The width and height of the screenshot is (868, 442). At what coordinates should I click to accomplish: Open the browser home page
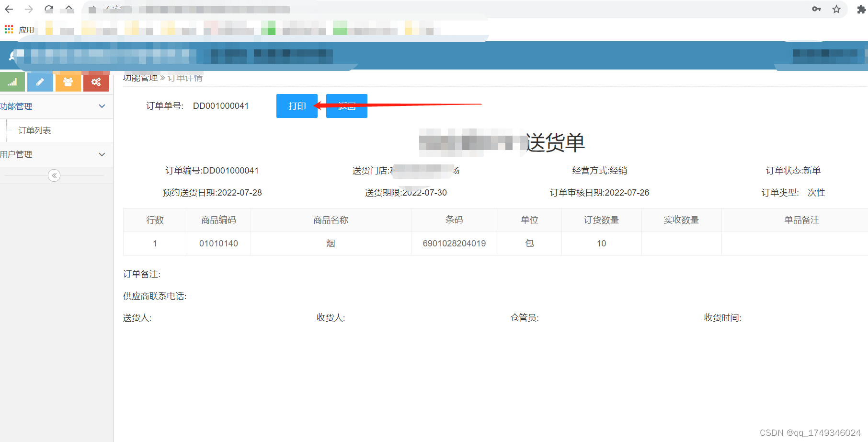point(69,9)
